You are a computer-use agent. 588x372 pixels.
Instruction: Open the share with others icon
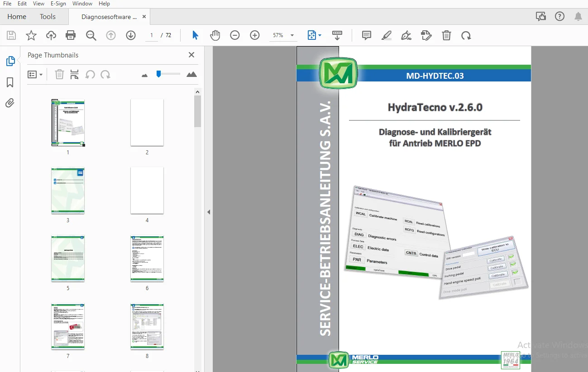pyautogui.click(x=540, y=17)
